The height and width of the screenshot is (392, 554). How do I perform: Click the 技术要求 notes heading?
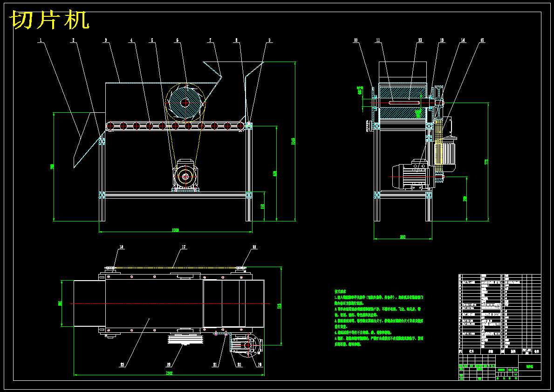[x=341, y=292]
